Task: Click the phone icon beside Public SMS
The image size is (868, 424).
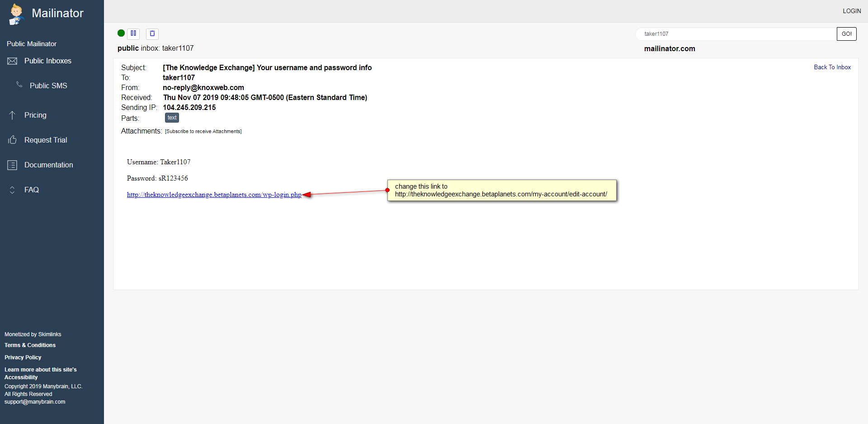Action: click(19, 85)
